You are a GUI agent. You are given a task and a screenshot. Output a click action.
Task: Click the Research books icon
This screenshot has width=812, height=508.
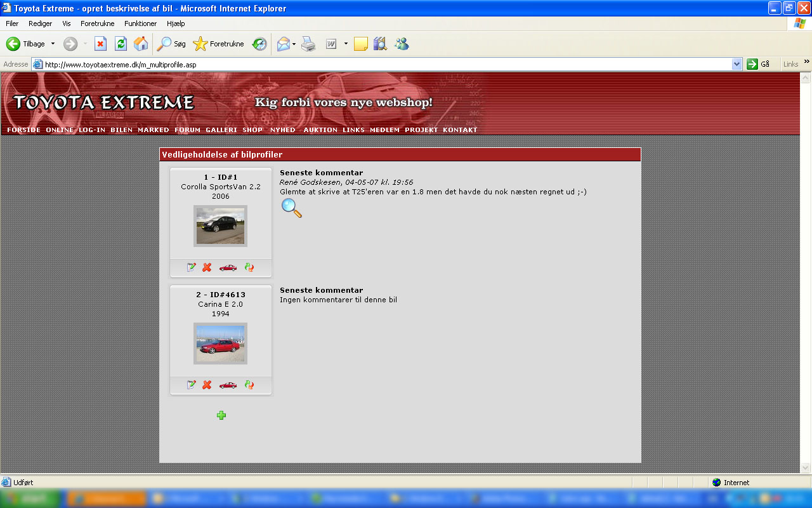[x=380, y=44]
